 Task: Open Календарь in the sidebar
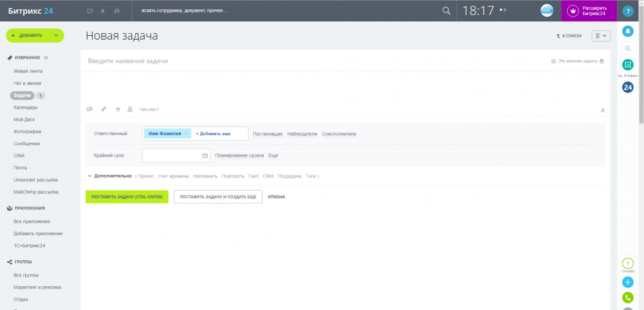coord(25,108)
